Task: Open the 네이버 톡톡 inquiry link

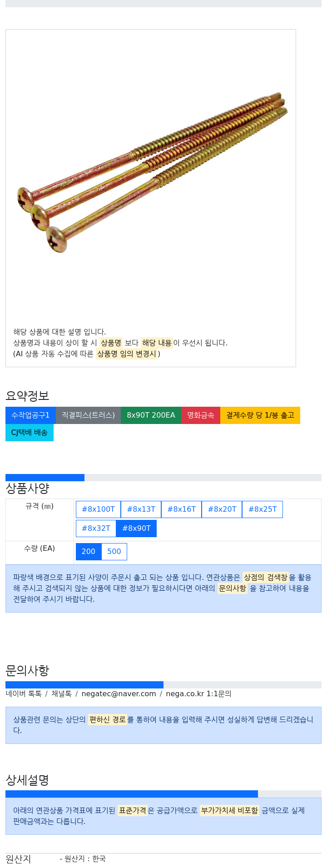Action: [x=24, y=694]
